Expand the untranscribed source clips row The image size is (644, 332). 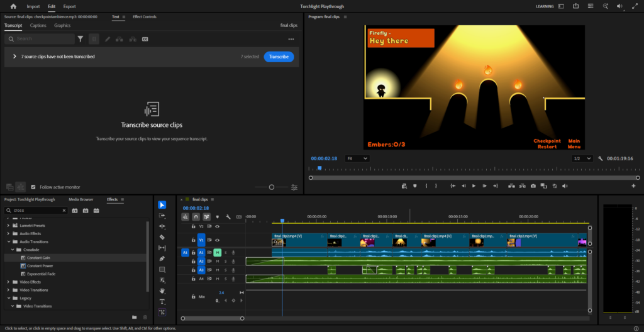click(x=14, y=57)
